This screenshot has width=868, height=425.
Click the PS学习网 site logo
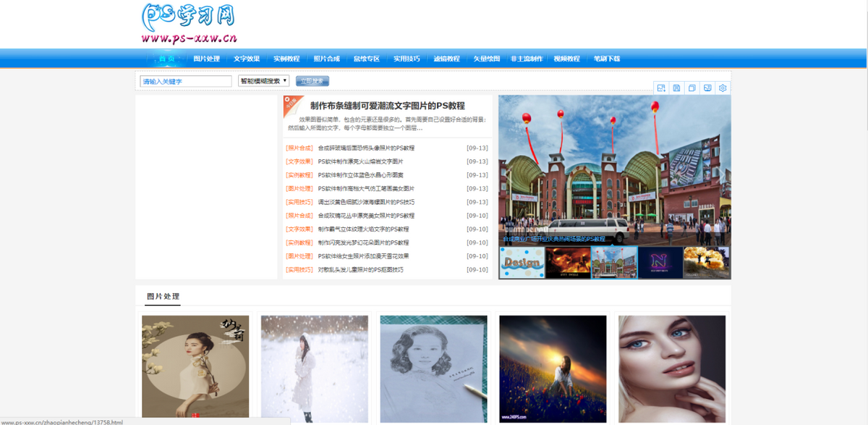coord(189,15)
